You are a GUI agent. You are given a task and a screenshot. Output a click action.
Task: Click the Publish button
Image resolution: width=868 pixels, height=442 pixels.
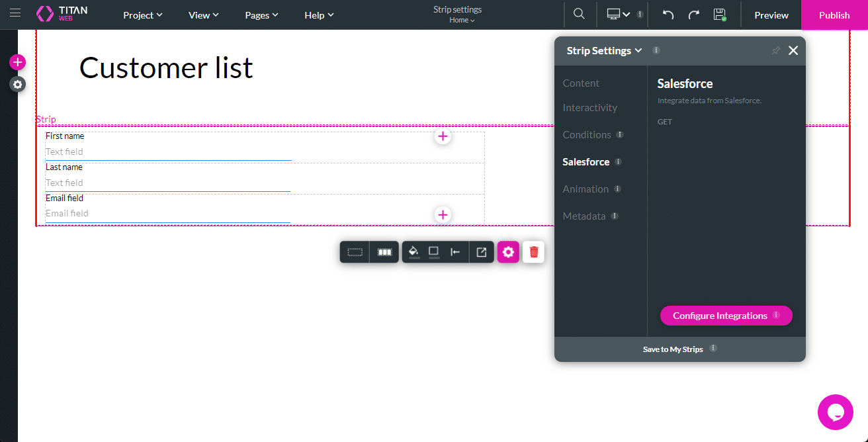click(x=834, y=15)
